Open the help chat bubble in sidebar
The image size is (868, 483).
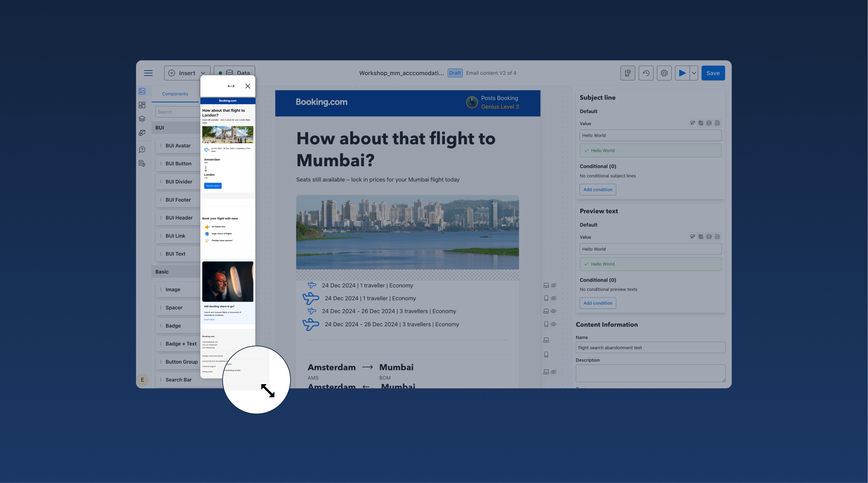[x=142, y=149]
